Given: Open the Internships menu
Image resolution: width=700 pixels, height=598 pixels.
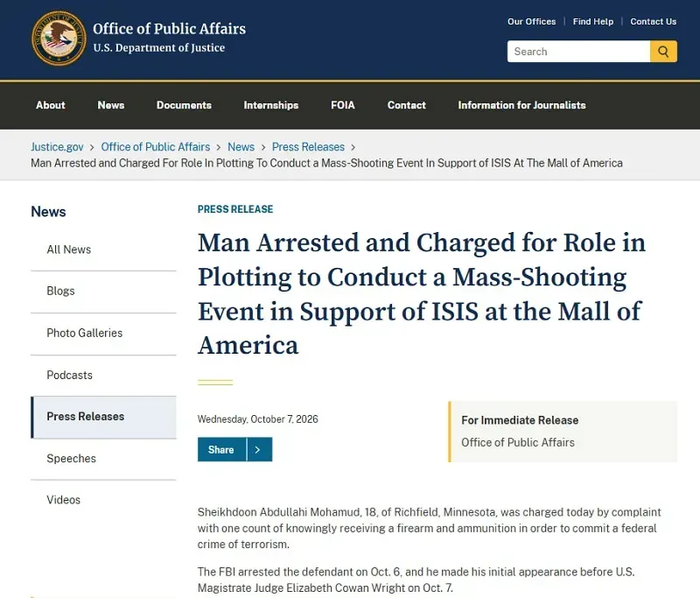Looking at the screenshot, I should [271, 105].
